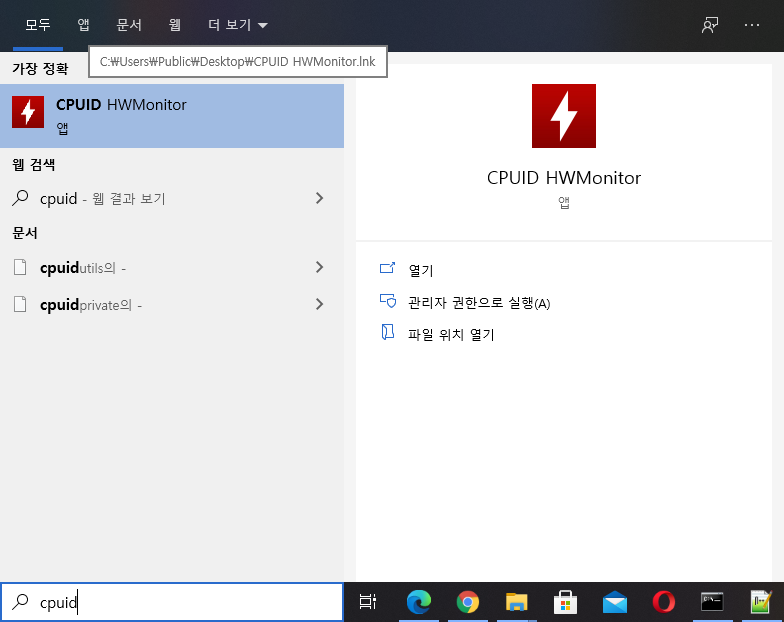The width and height of the screenshot is (784, 622).
Task: Launch Microsoft Edge from taskbar
Action: 418,602
